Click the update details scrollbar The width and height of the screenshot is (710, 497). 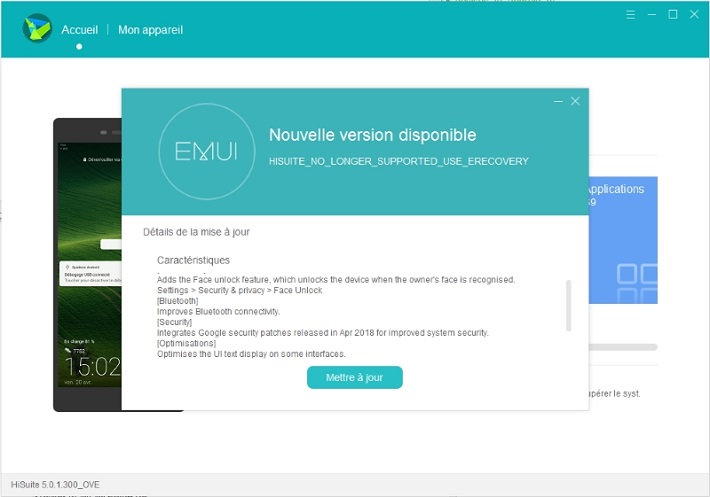pos(568,306)
